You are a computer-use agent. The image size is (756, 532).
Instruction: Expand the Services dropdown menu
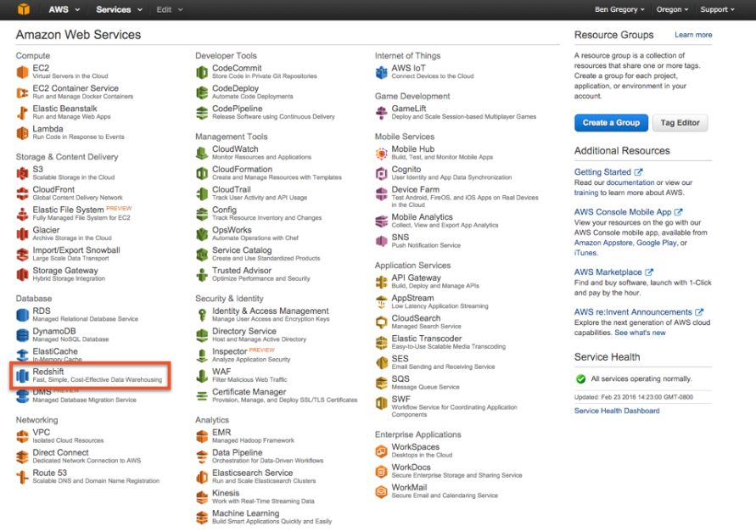point(117,9)
